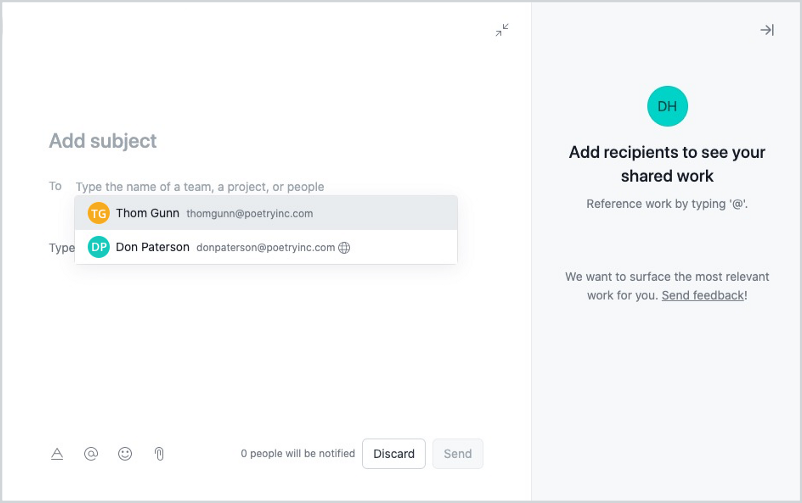Viewport: 802px width, 503px height.
Task: Click globe icon beside Don Paterson
Action: click(x=344, y=248)
